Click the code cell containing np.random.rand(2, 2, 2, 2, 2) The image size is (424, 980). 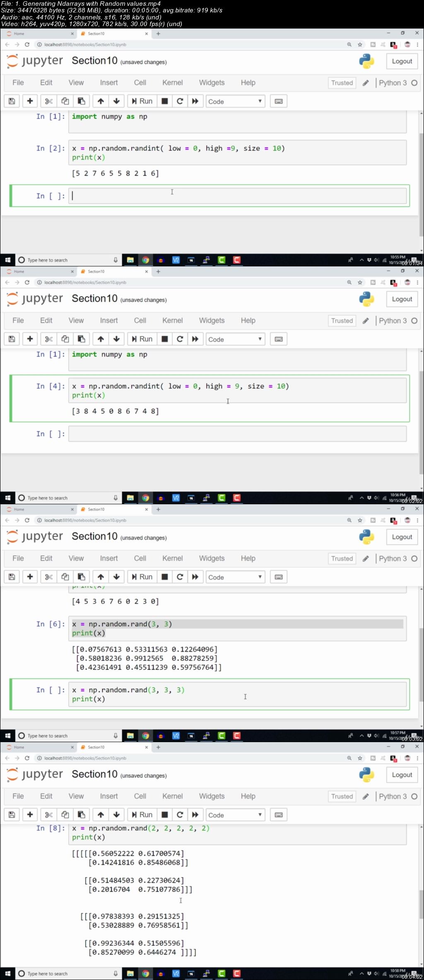pos(237,832)
